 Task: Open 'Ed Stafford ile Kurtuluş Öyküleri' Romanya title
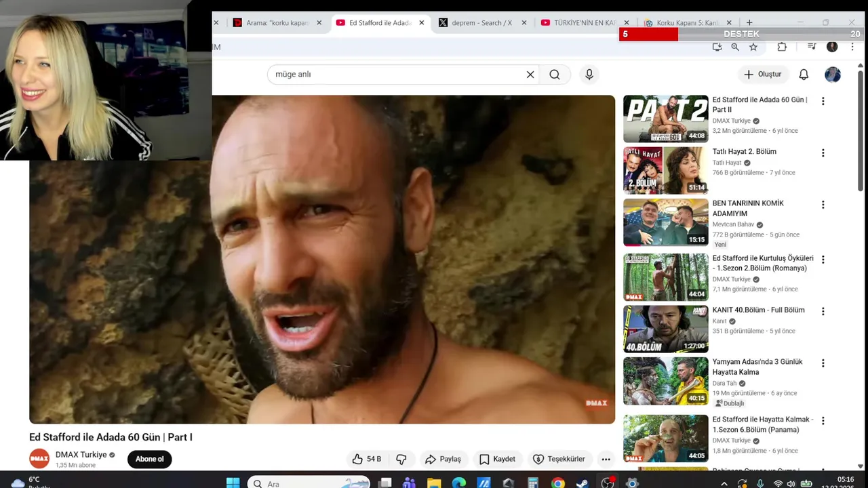(763, 263)
